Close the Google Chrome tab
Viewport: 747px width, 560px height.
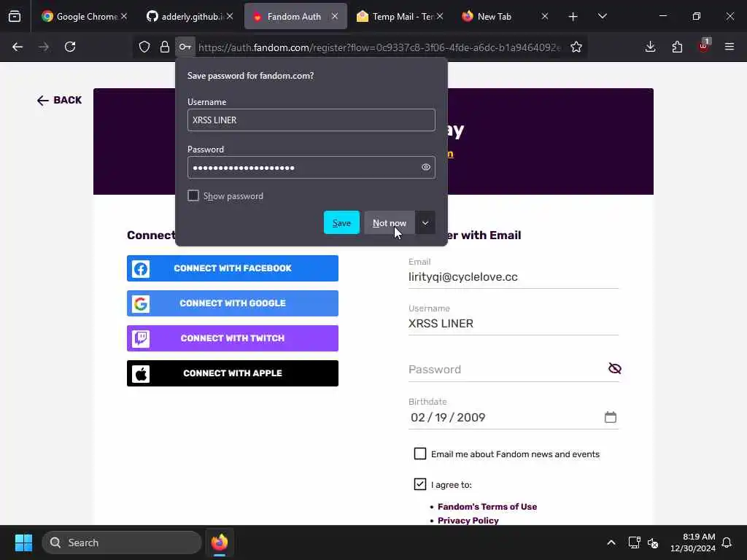pyautogui.click(x=124, y=16)
